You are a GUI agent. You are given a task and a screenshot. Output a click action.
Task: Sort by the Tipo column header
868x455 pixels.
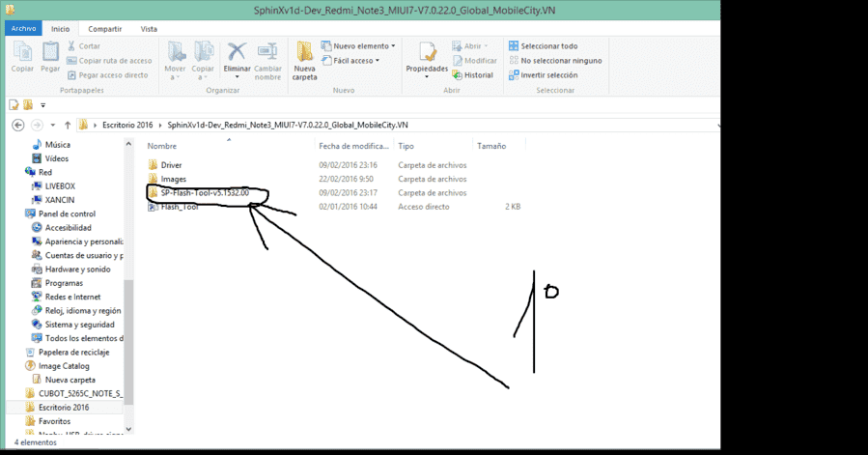point(406,146)
